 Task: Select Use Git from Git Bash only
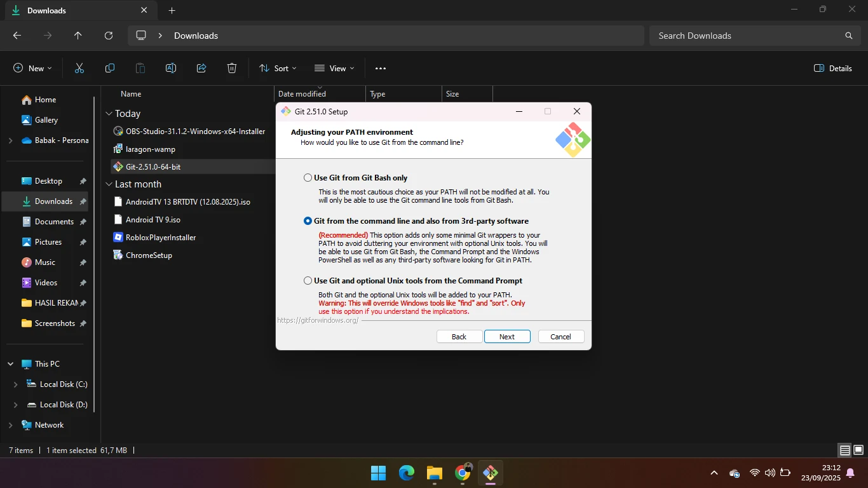tap(308, 178)
